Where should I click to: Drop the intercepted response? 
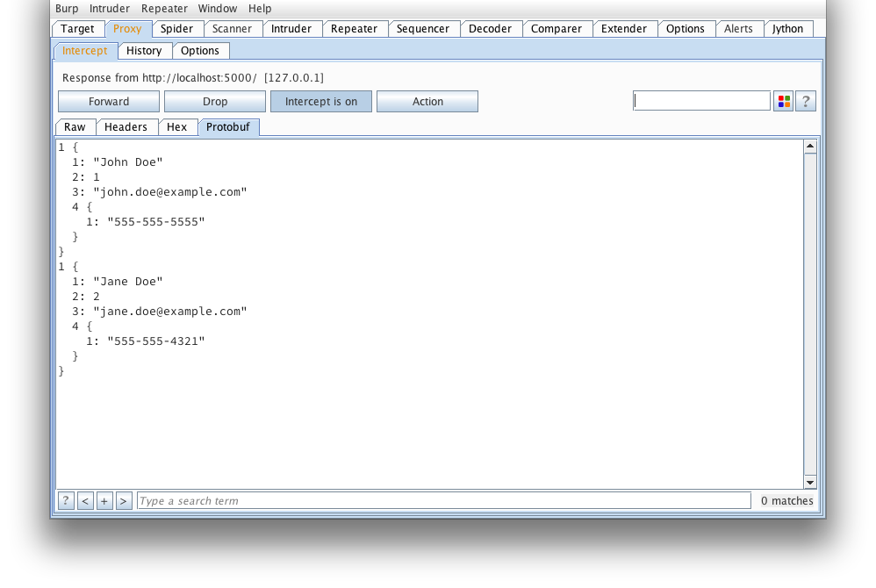point(215,102)
